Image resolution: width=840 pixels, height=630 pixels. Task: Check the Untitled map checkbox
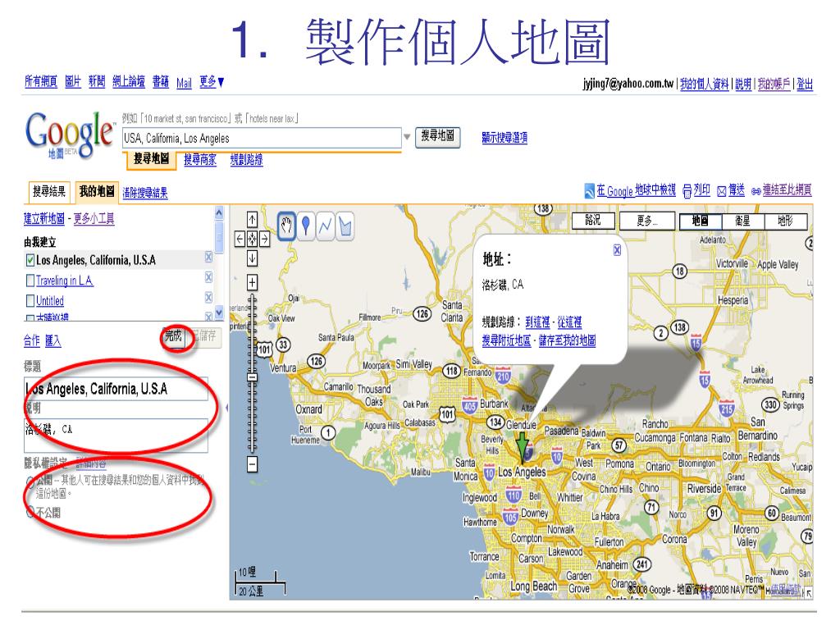click(30, 300)
